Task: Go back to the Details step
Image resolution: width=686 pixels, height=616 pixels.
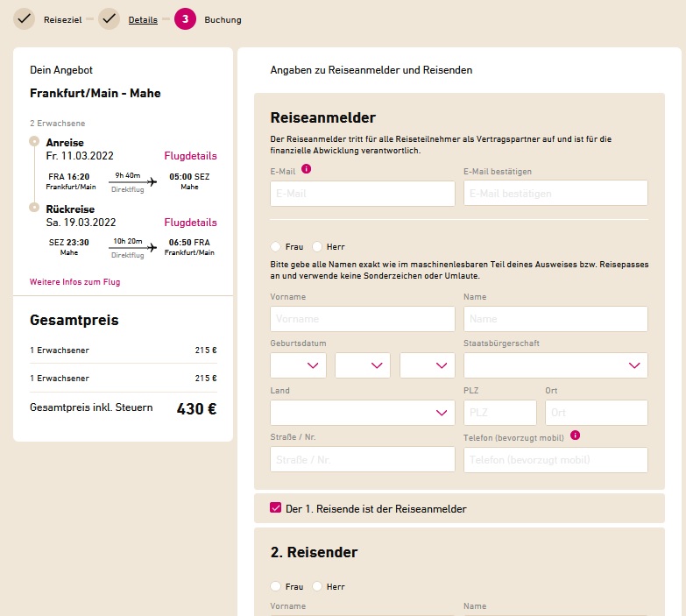Action: click(143, 19)
